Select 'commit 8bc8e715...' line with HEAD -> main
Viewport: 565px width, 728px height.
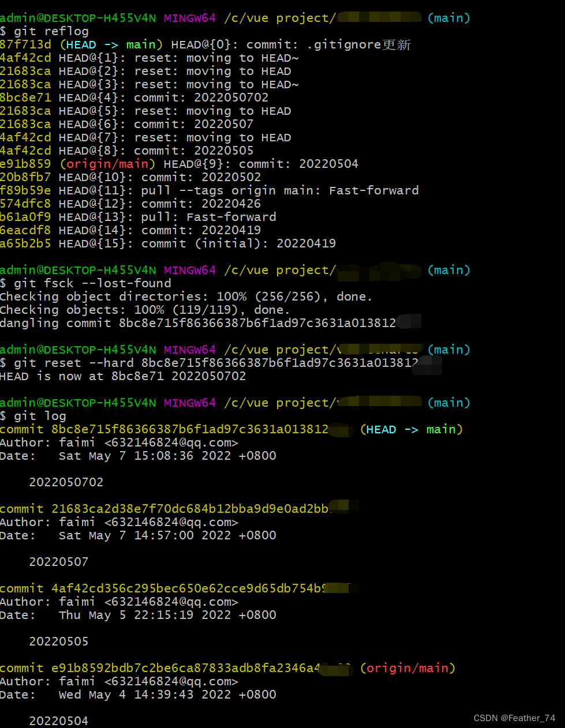pos(231,429)
